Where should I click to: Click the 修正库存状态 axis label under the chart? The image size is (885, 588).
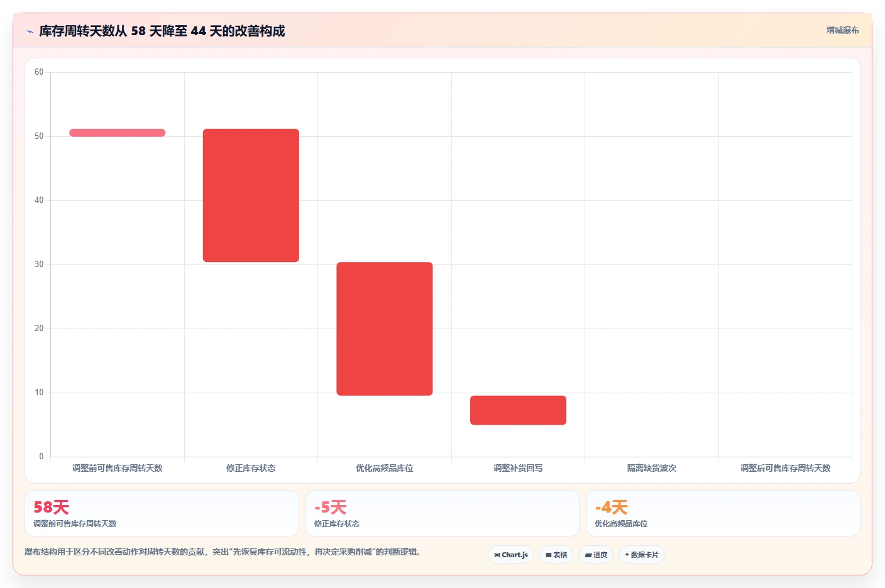pos(251,468)
